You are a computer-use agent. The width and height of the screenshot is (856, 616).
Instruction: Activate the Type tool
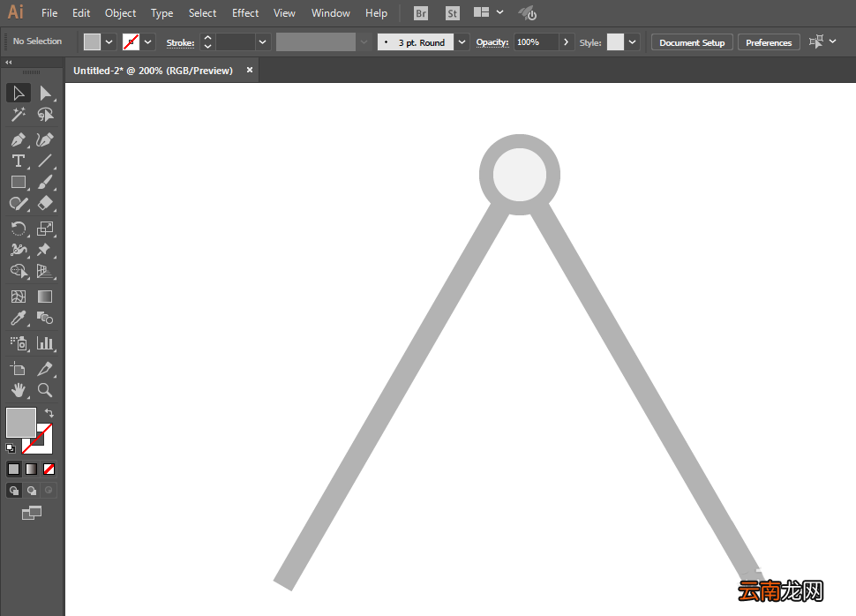click(x=18, y=162)
